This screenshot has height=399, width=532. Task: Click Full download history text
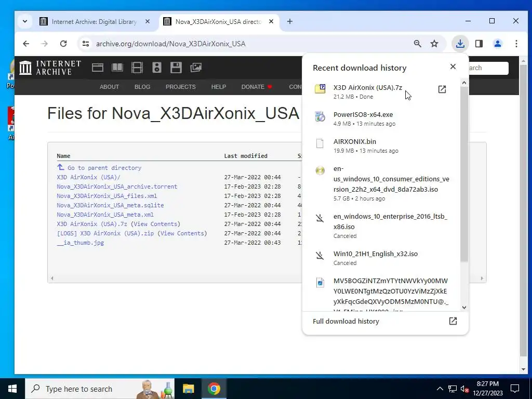[345, 321]
